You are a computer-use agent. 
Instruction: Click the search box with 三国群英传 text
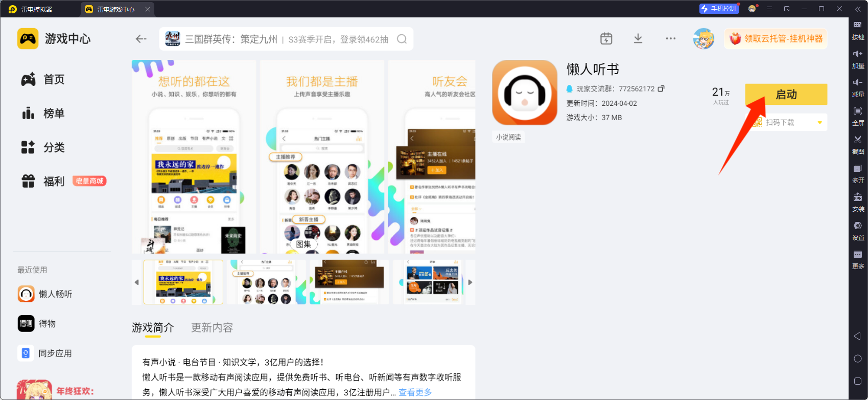click(286, 39)
